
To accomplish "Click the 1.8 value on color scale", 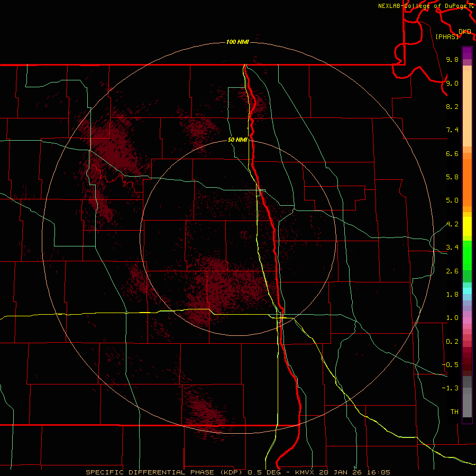I will (452, 295).
